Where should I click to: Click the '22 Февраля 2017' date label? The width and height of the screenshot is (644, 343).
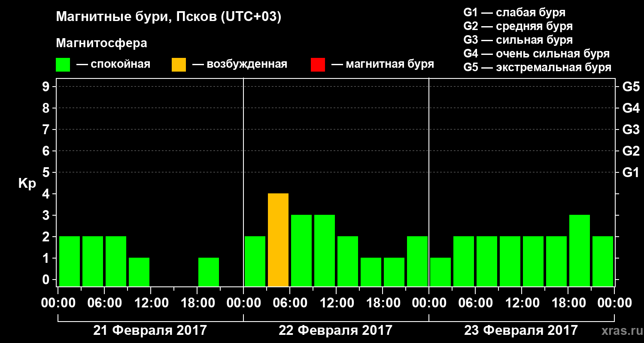tap(335, 331)
